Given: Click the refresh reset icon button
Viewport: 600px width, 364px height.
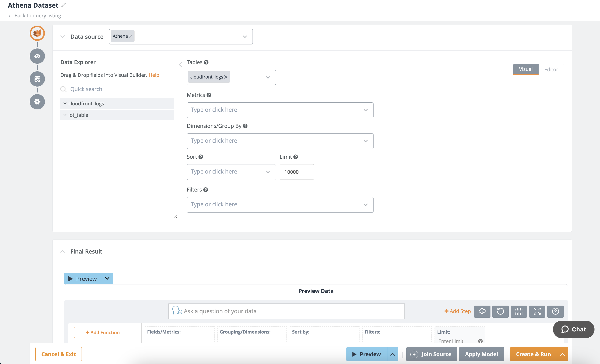Looking at the screenshot, I should pos(500,311).
